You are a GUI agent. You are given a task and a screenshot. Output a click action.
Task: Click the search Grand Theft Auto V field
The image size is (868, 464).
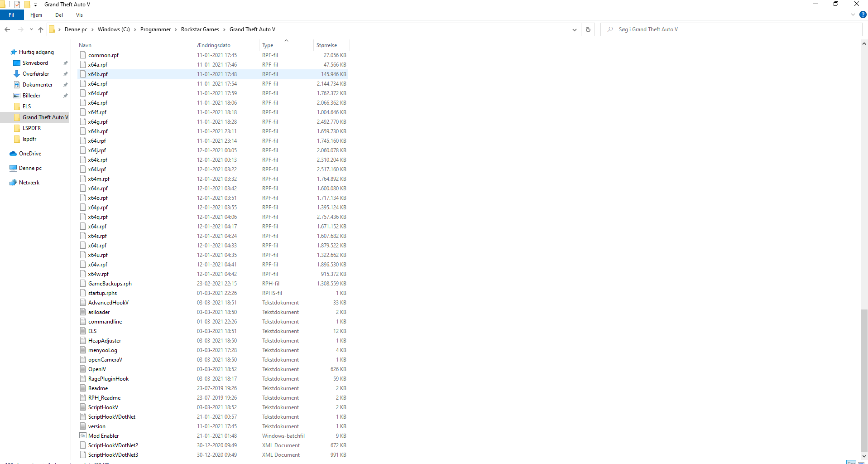[731, 29]
